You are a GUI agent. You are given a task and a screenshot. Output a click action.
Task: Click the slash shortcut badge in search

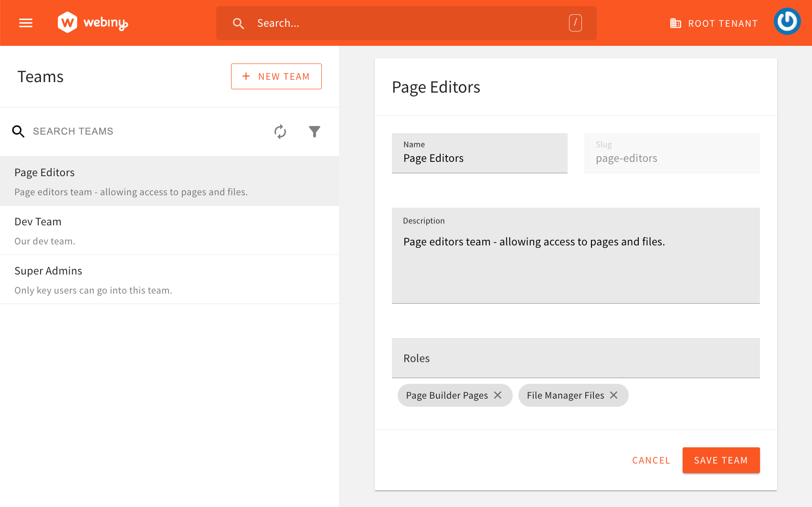[x=575, y=23]
